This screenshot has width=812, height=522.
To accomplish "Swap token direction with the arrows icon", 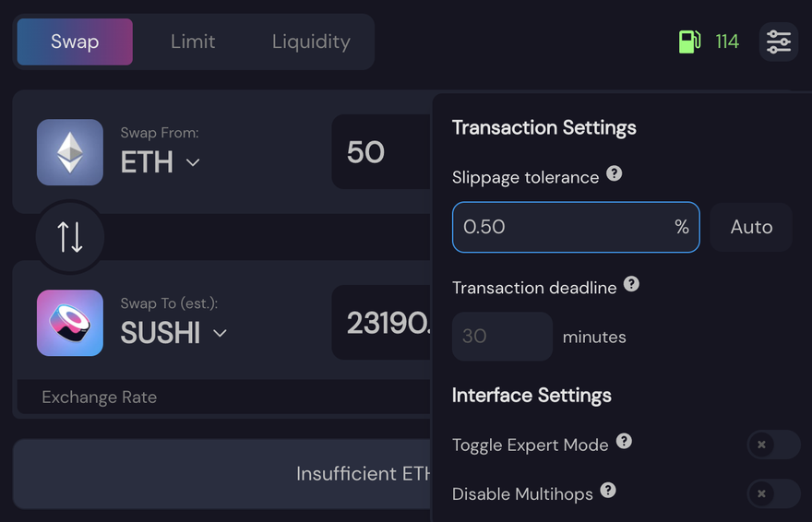I will tap(70, 237).
